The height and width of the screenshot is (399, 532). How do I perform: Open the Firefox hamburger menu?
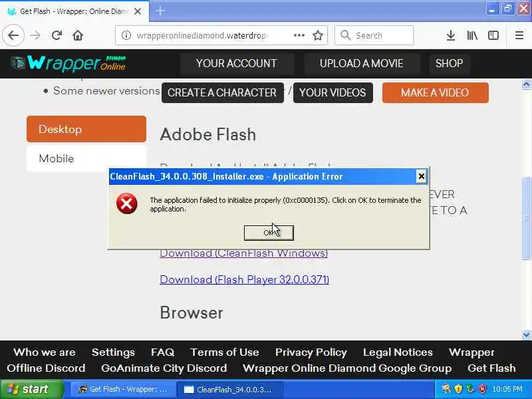519,35
